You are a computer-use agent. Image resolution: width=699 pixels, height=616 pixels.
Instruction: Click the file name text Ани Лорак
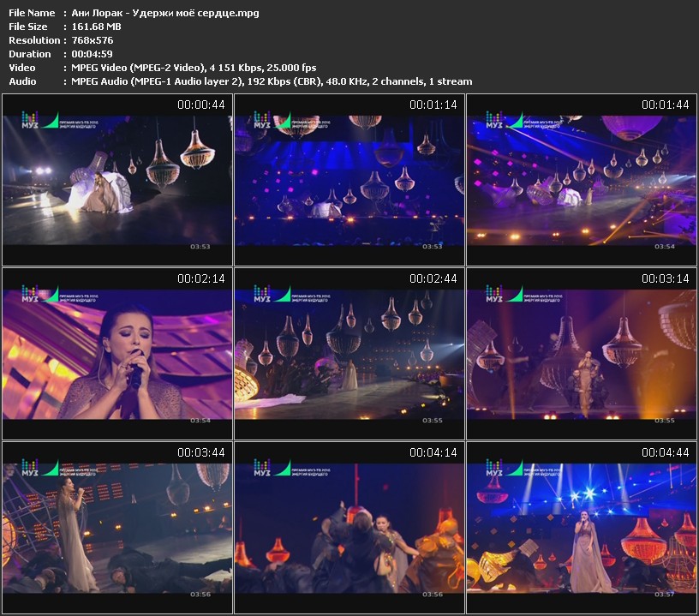point(97,13)
